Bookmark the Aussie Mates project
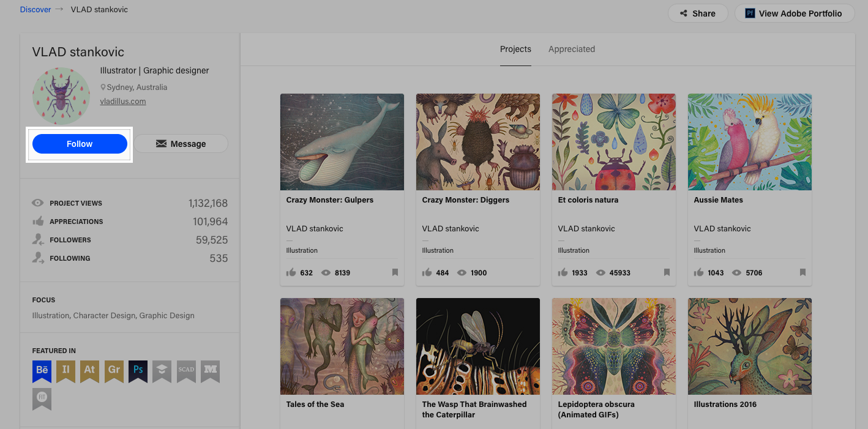 point(803,272)
